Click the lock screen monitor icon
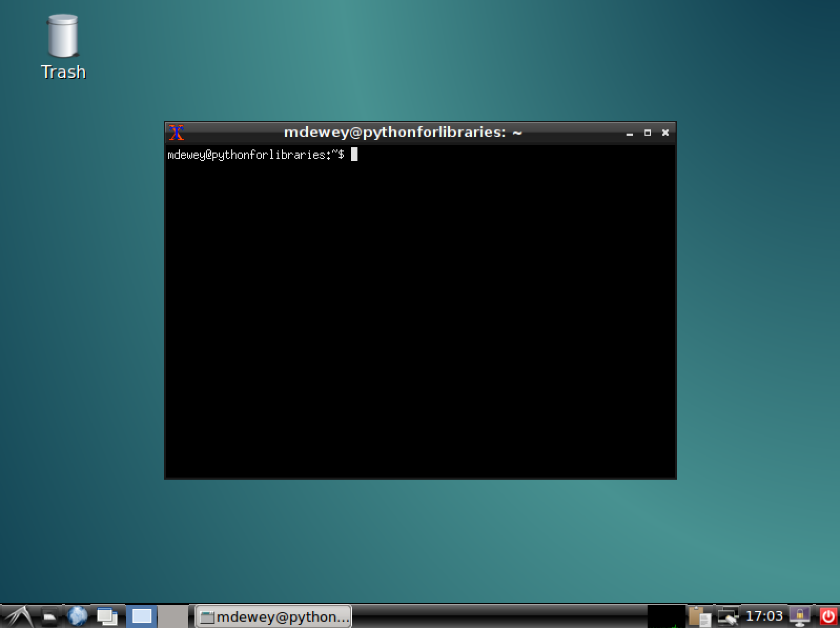 pos(800,616)
